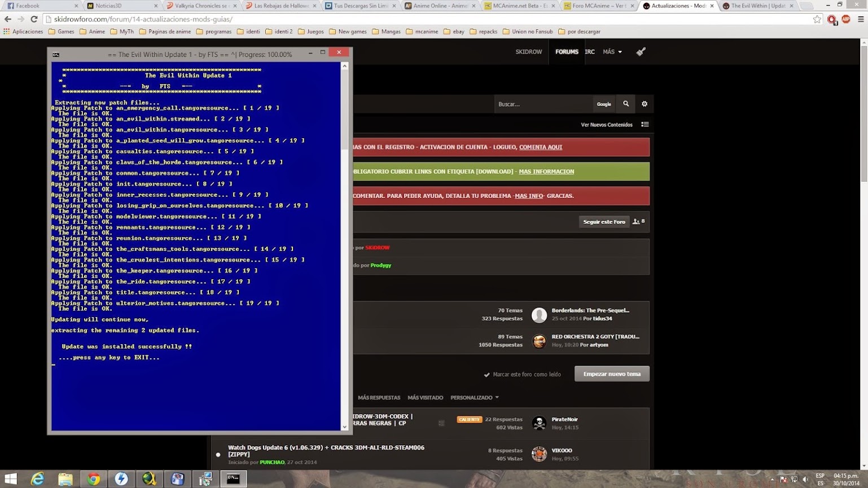Open the Borderlands: The Pre-Sequel link
Screen dimensions: 868x488
pos(590,310)
